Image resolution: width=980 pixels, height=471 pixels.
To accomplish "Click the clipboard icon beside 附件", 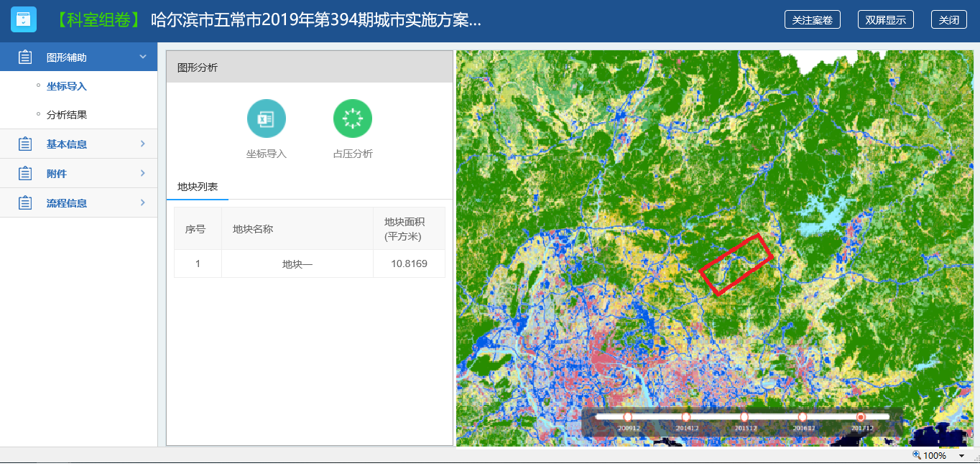I will pos(25,174).
